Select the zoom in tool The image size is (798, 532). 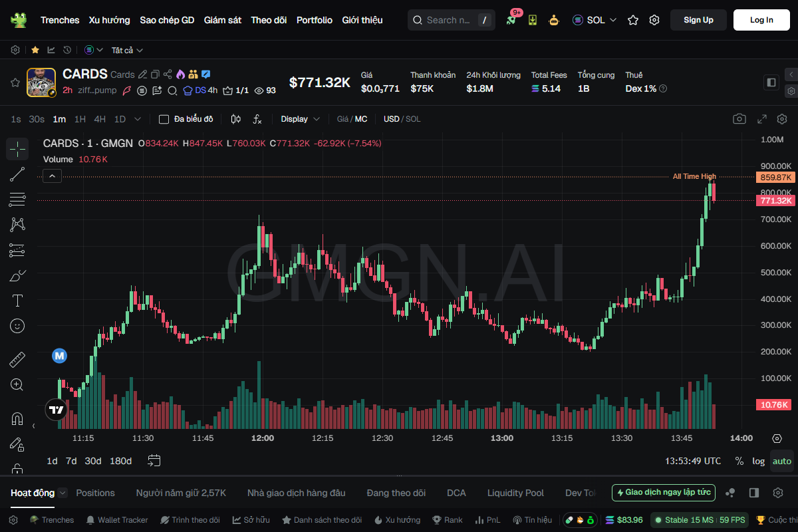coord(17,384)
